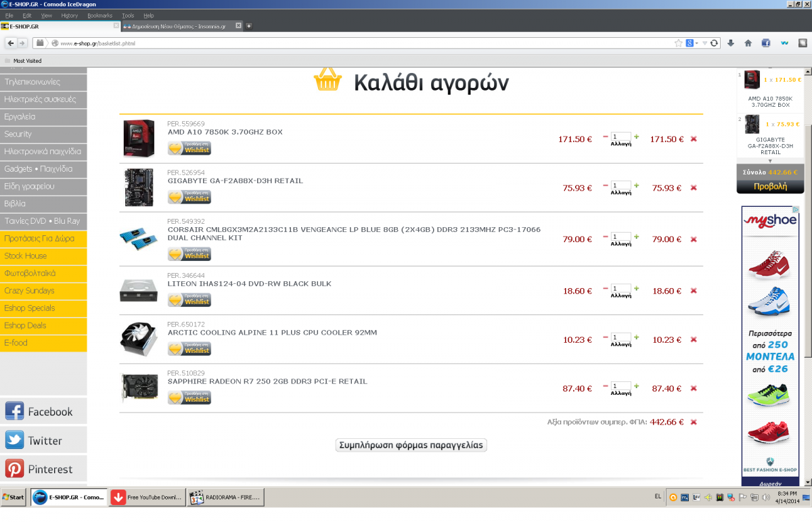Reload the page with the refresh icon

coord(715,43)
